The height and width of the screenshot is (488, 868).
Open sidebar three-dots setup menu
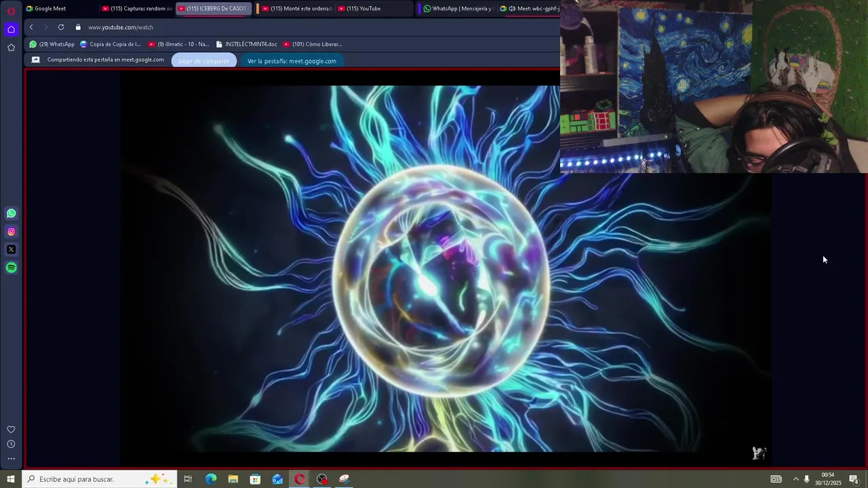tap(11, 459)
